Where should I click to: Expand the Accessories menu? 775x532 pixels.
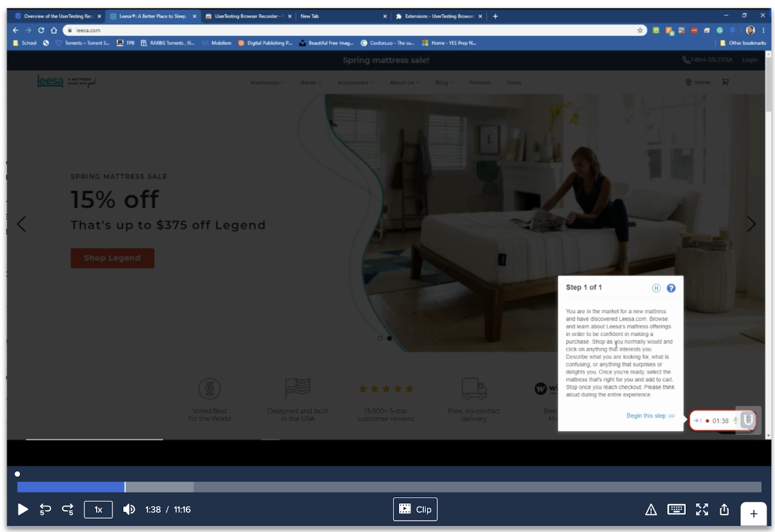(355, 83)
